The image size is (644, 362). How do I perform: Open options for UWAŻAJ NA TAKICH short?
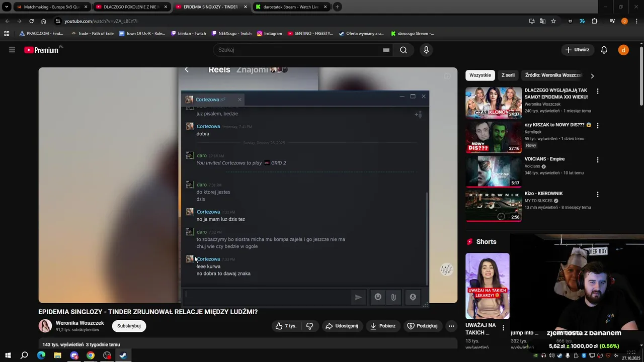[x=503, y=328]
